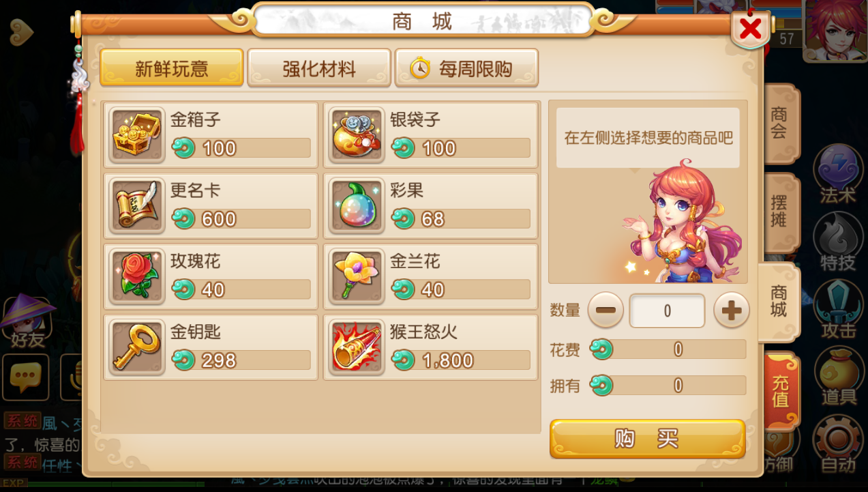Select the 猴王怒火 firecracker icon

(357, 347)
